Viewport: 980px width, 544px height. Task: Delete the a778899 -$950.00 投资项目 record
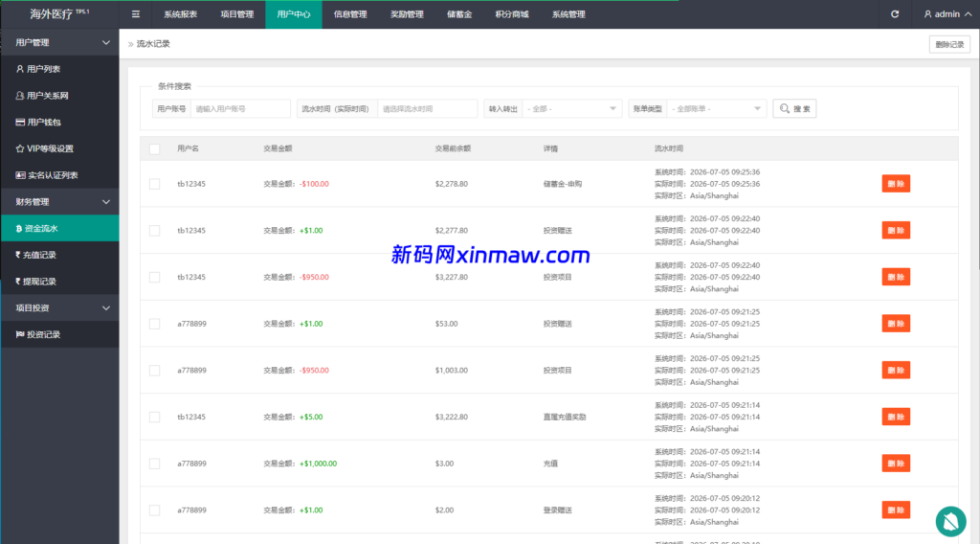[x=896, y=371]
